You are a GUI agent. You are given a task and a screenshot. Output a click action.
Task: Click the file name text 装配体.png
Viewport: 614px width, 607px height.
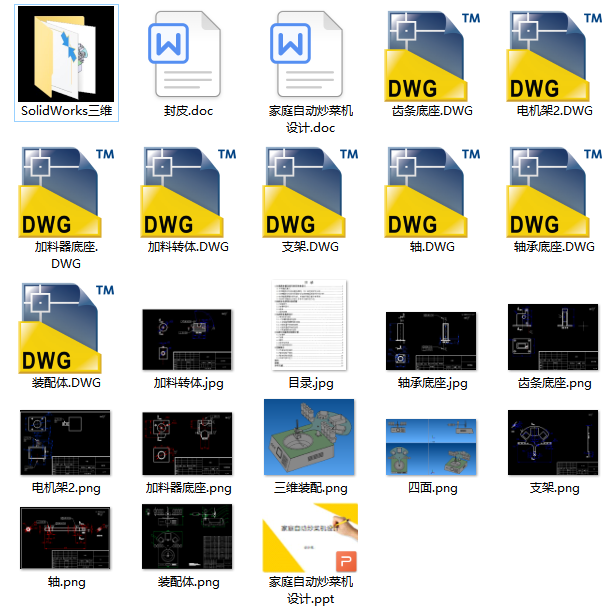[188, 582]
